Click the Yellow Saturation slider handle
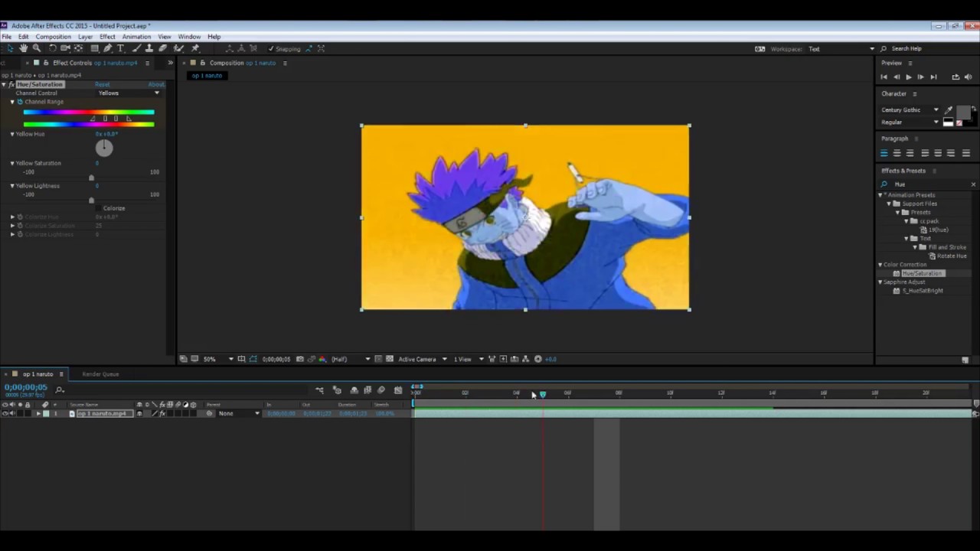The height and width of the screenshot is (551, 980). coord(91,178)
